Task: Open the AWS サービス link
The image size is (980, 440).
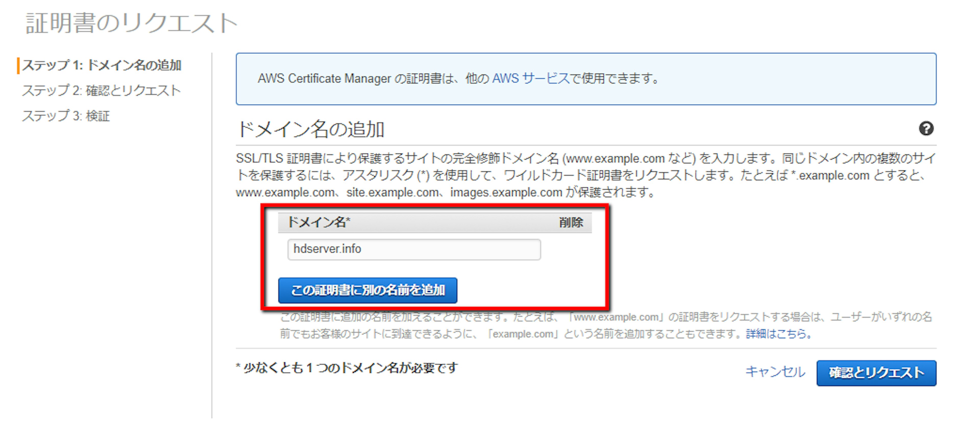Action: coord(531,78)
